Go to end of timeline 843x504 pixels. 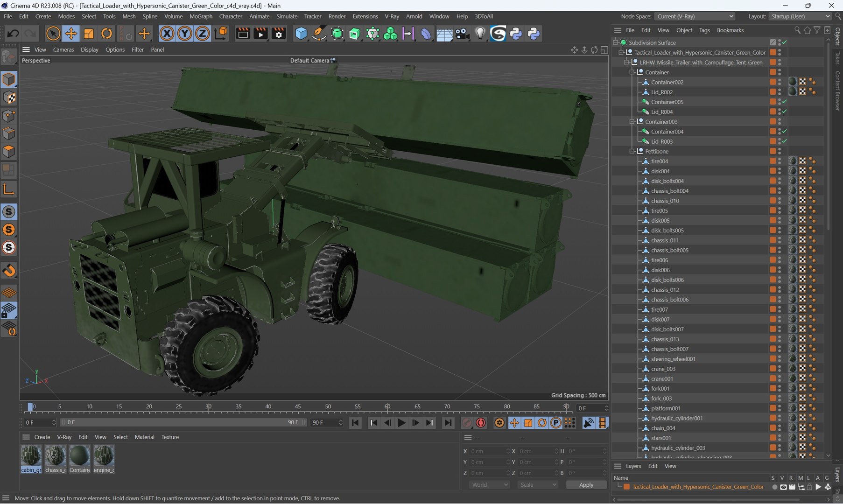pos(448,423)
